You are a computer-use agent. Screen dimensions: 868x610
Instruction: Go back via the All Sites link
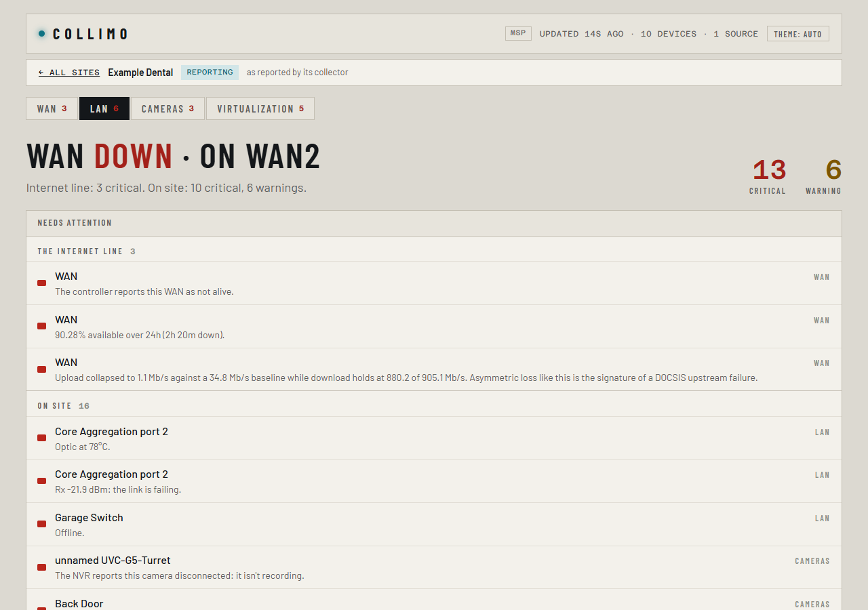coord(69,73)
